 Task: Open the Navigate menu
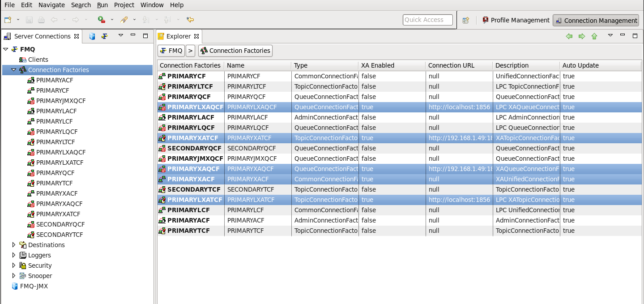[x=51, y=5]
